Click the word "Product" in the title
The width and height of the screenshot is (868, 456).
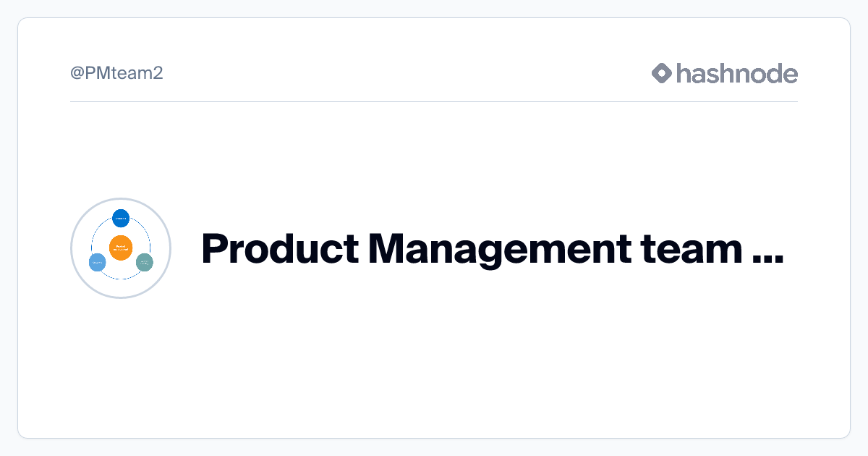pyautogui.click(x=279, y=249)
